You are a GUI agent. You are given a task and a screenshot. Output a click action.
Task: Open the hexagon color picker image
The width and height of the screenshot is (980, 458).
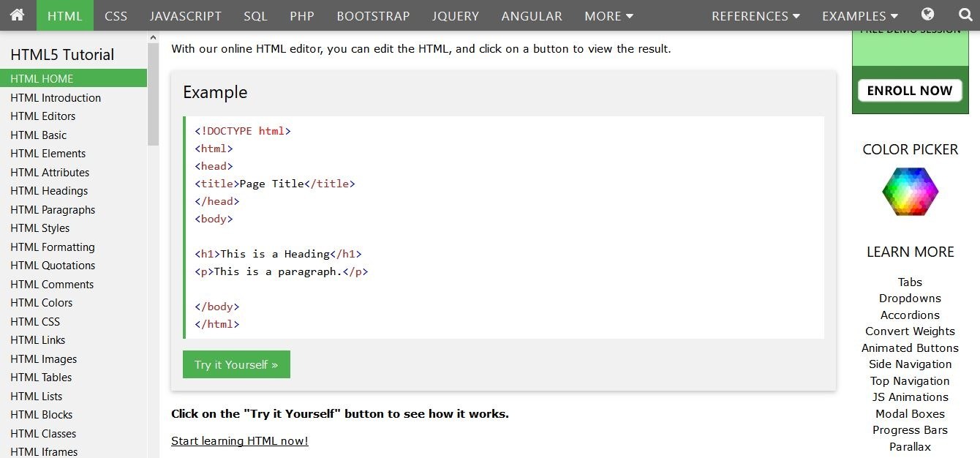(910, 192)
